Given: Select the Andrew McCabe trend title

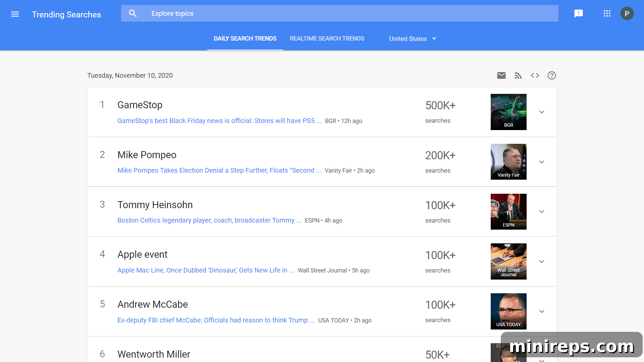Looking at the screenshot, I should point(153,304).
